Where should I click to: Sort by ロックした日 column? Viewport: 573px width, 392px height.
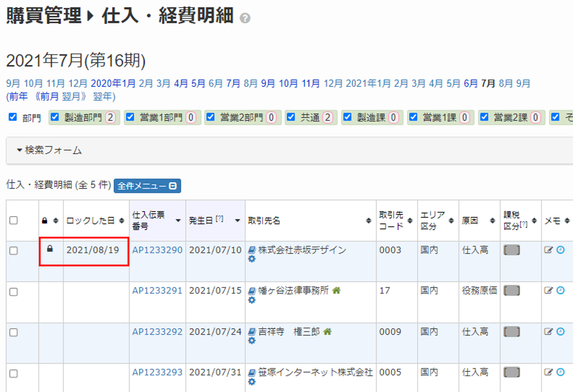[122, 220]
